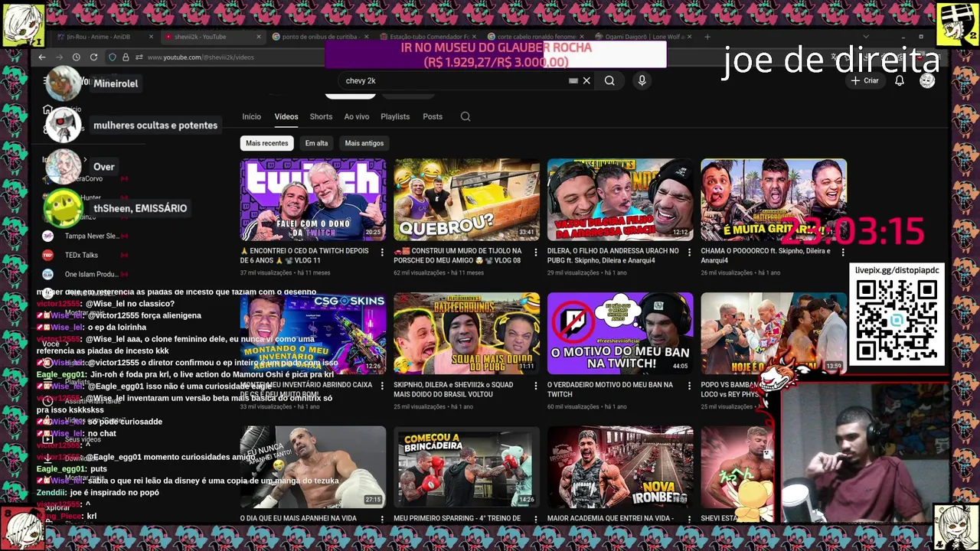980x551 pixels.
Task: Play 'FALEI COM O DONO DA TWITCH' thumbnail
Action: tap(313, 200)
